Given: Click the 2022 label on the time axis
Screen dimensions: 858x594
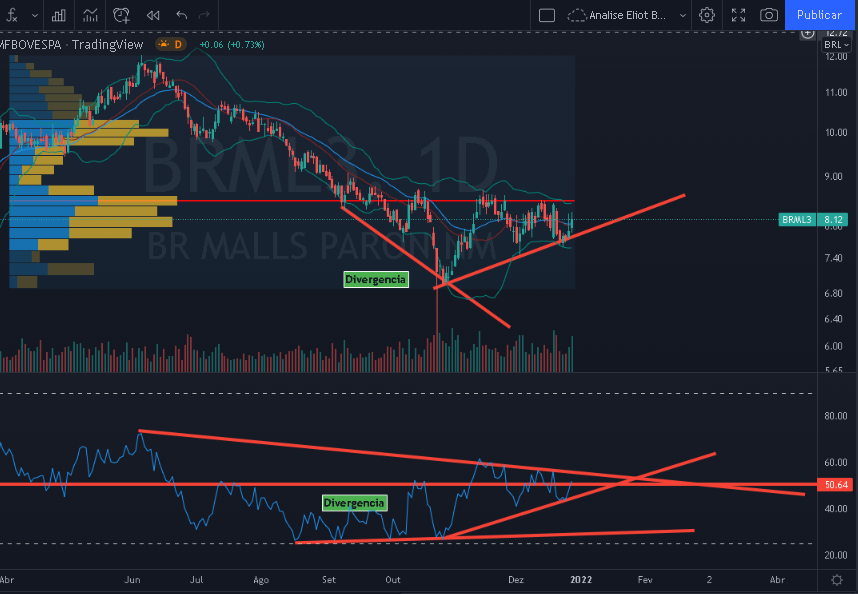Looking at the screenshot, I should pos(581,580).
